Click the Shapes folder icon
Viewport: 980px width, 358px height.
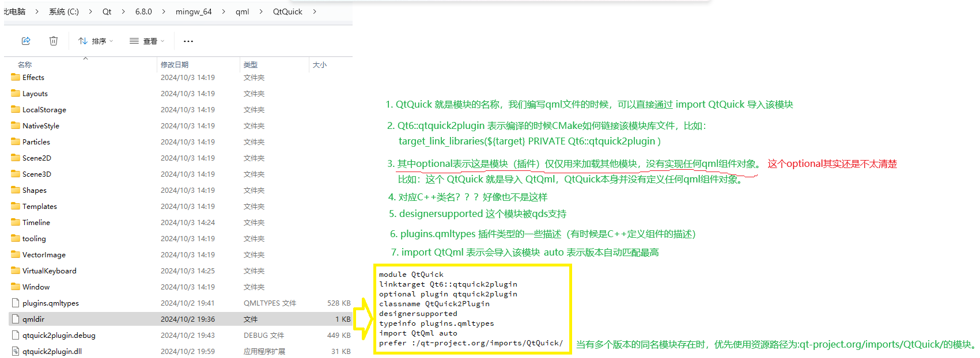(x=16, y=190)
